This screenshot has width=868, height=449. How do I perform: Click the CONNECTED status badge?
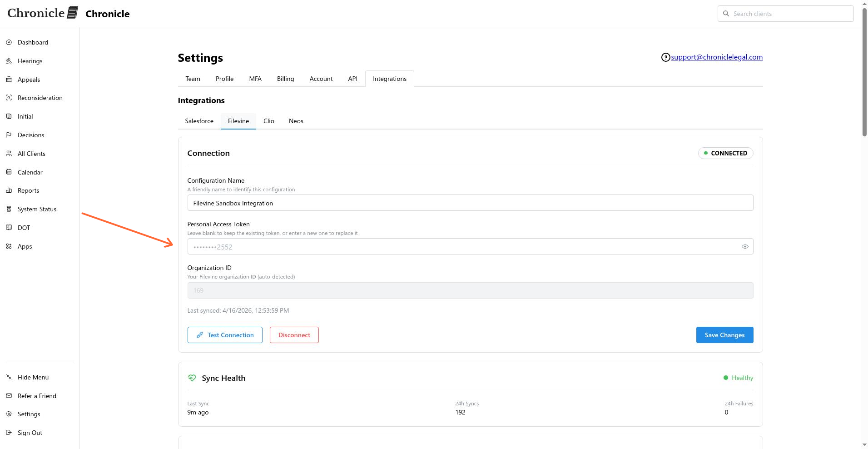coord(725,153)
